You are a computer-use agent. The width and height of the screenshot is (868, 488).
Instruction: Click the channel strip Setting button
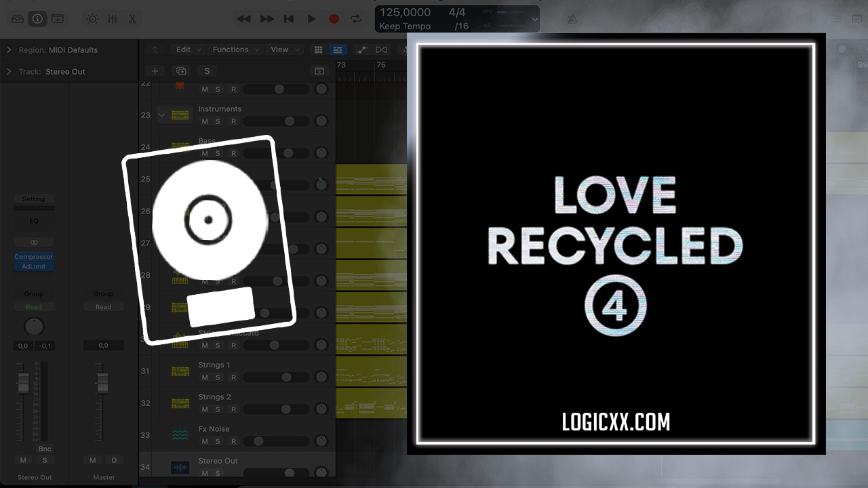pos(34,199)
